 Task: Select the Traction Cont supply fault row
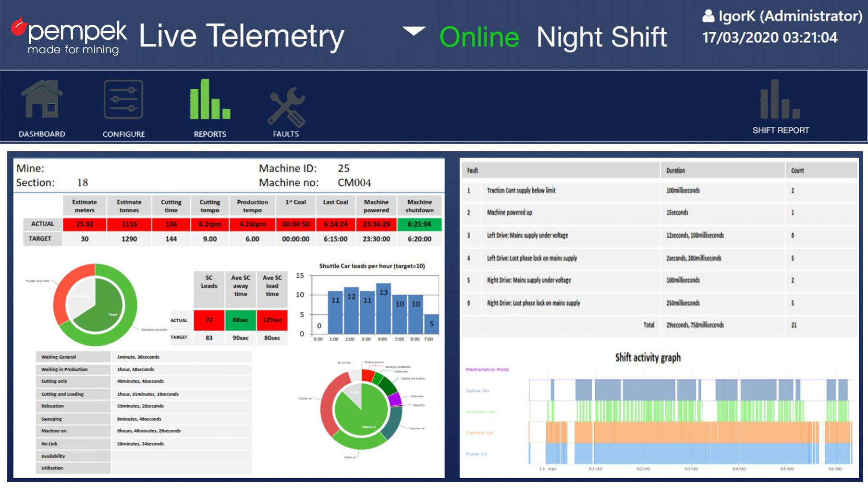coord(521,191)
